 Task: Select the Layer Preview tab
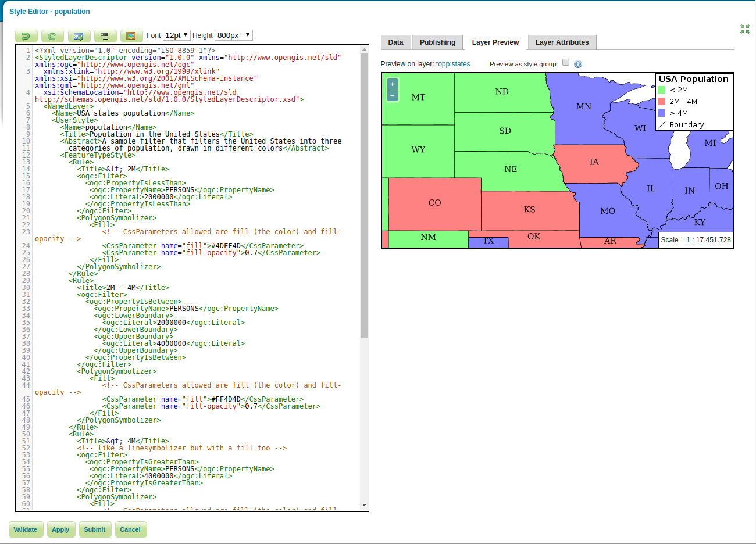coord(495,42)
